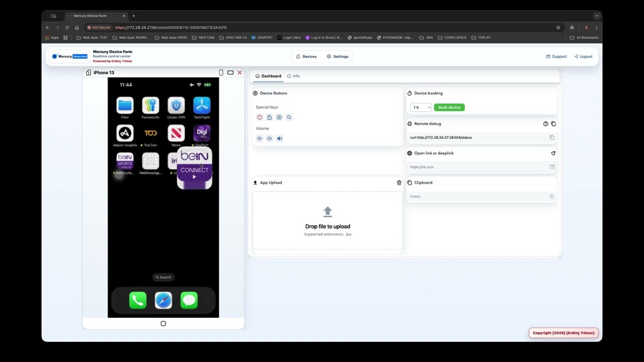644x362 pixels.
Task: Refresh the Clipboard contents
Action: click(552, 196)
